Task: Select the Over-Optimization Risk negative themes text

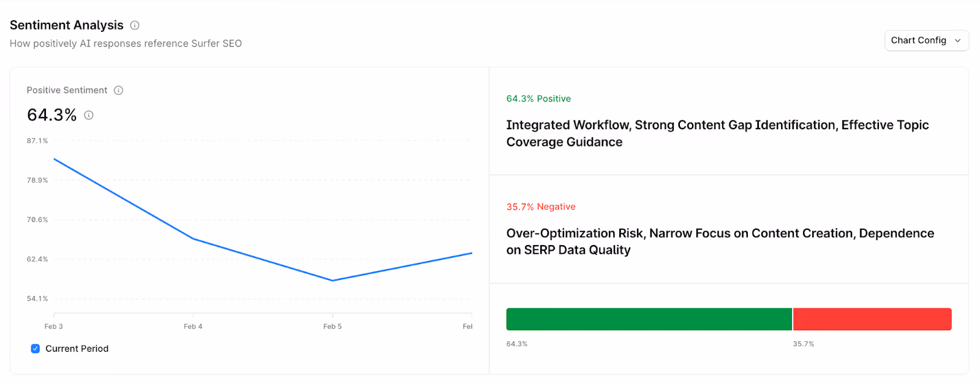Action: coord(720,241)
